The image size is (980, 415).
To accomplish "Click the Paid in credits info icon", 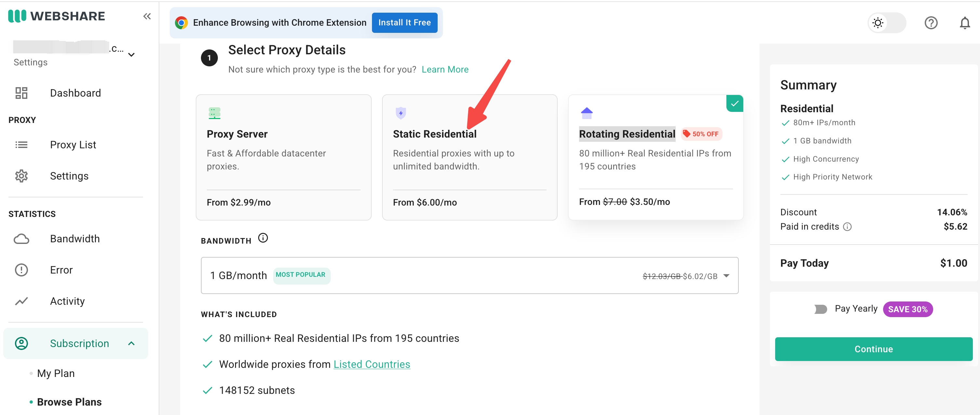I will 847,227.
